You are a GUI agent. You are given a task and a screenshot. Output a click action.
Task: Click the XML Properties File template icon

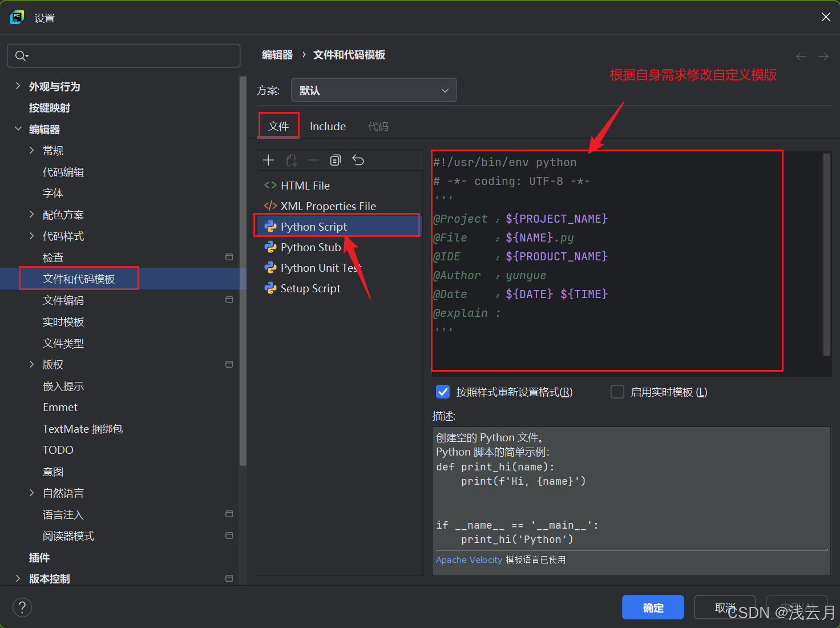click(x=270, y=206)
